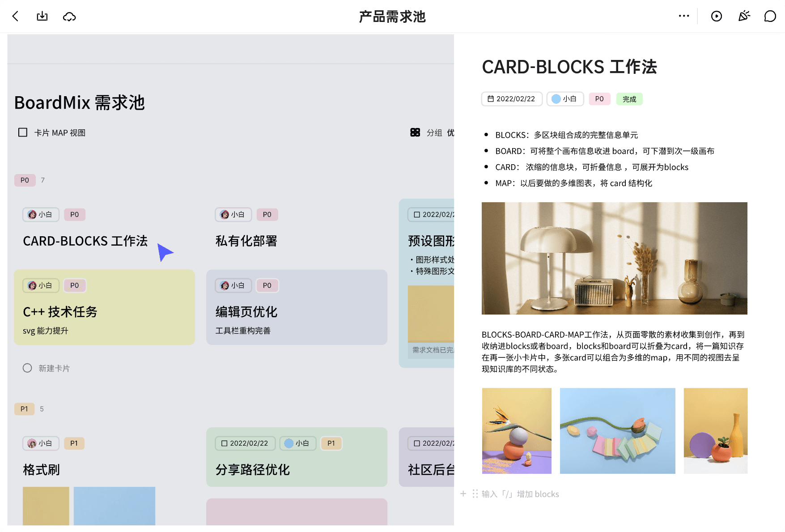785x532 pixels.
Task: Click the 新建卡片 circle button
Action: [27, 368]
